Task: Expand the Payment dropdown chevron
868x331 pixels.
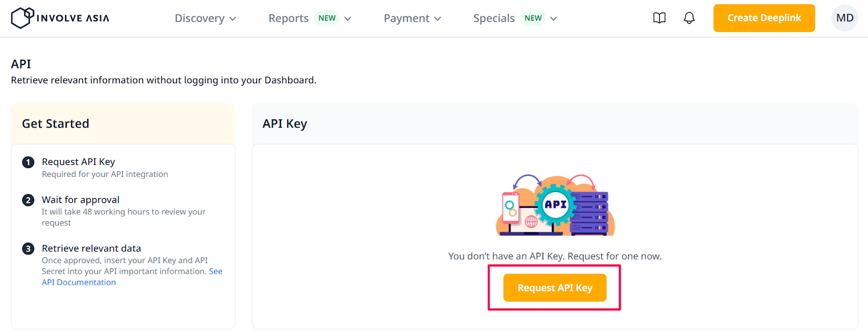Action: (438, 18)
